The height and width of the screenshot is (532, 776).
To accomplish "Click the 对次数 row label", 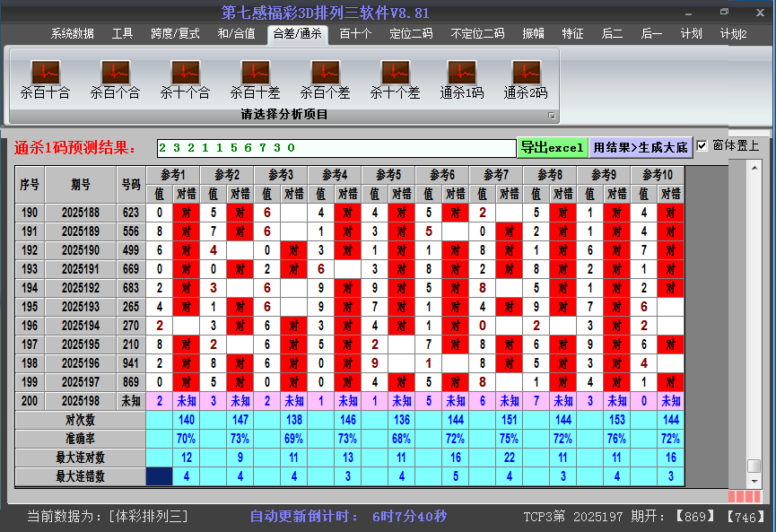I will pos(80,420).
